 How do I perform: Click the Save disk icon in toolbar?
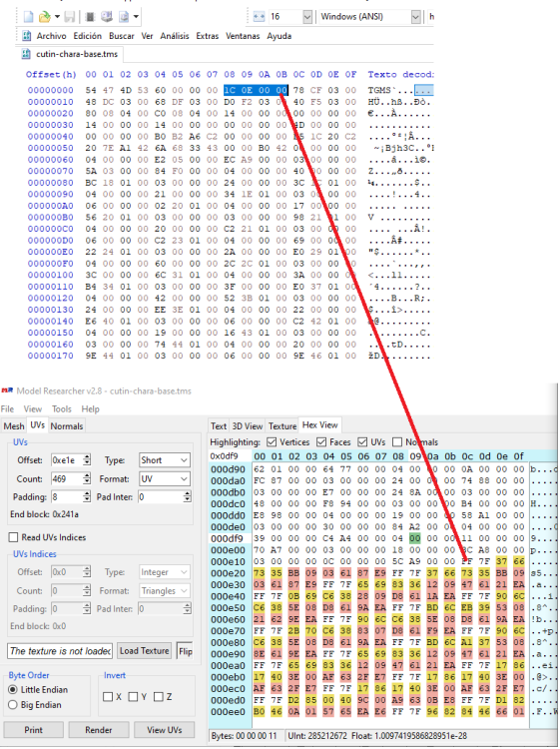(x=70, y=17)
